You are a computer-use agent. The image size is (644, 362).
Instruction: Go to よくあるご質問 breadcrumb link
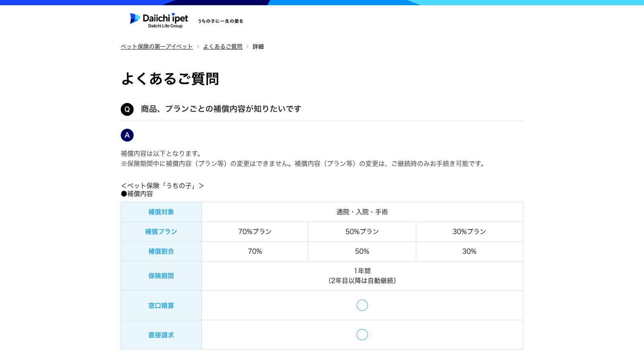click(x=223, y=47)
